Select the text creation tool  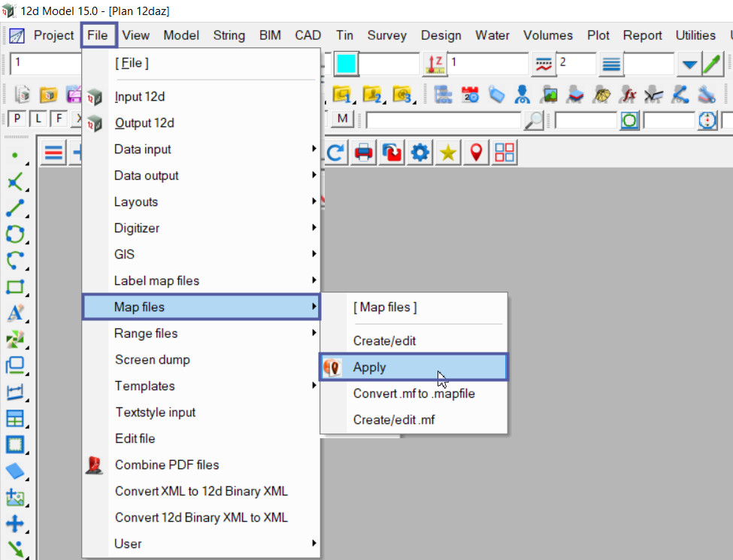click(15, 313)
